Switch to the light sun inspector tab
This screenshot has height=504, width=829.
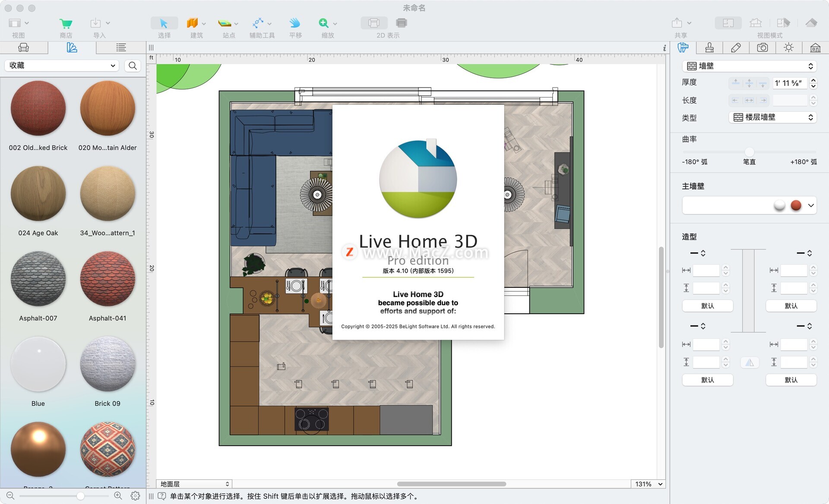pos(789,48)
